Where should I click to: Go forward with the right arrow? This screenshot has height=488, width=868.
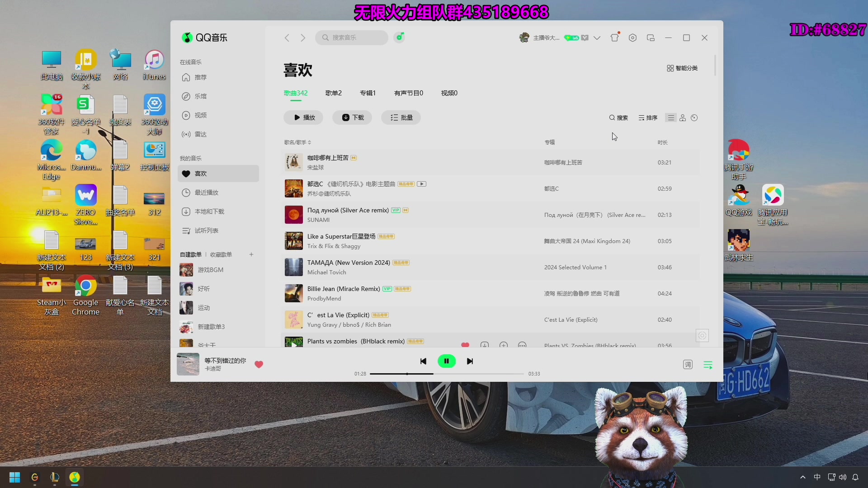[x=303, y=38]
